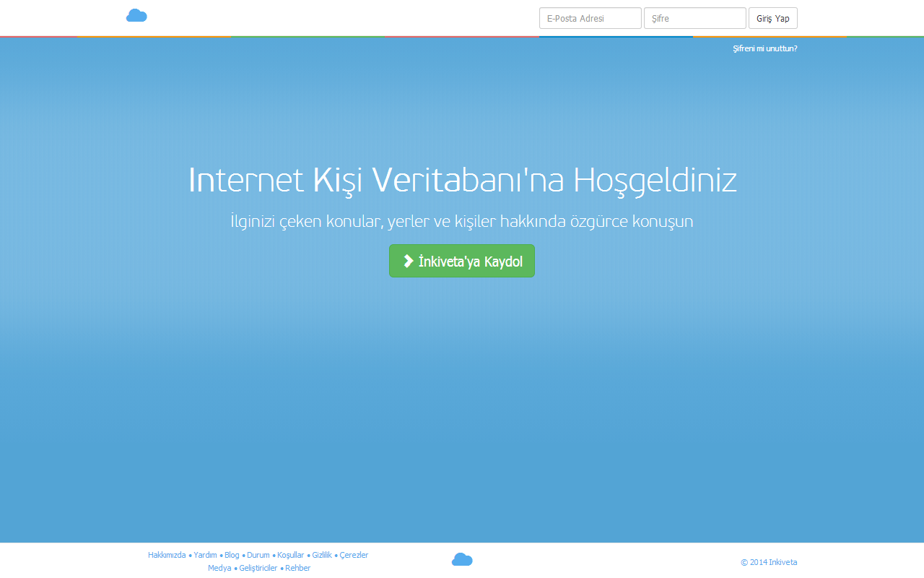Open the Geliştiriciler developers link
924x578 pixels.
tap(258, 568)
